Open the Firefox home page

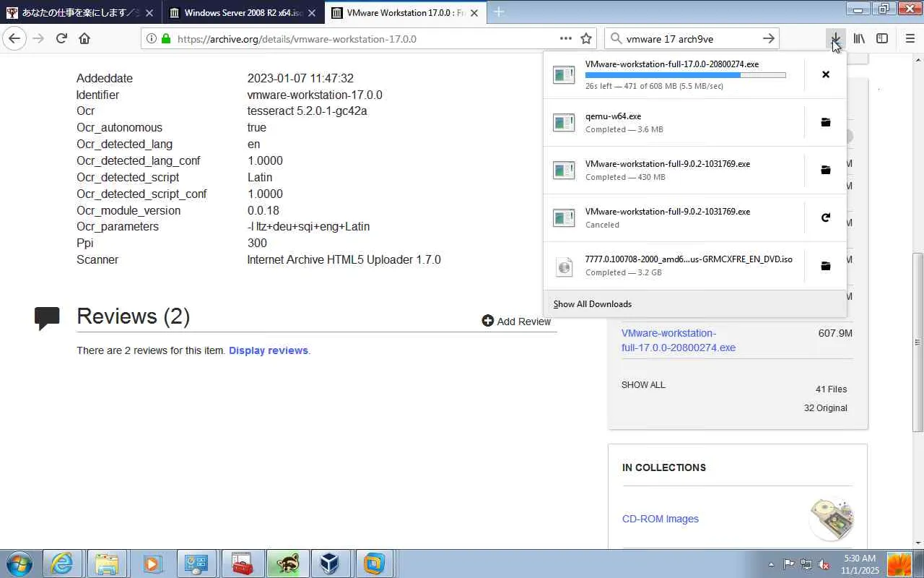click(84, 39)
